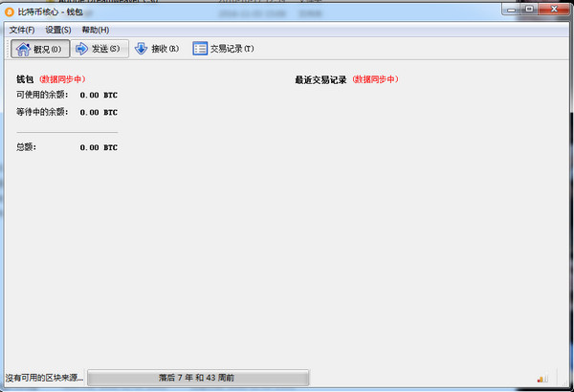The width and height of the screenshot is (574, 392).
Task: Click the 等待中的余额 label
Action: 42,112
